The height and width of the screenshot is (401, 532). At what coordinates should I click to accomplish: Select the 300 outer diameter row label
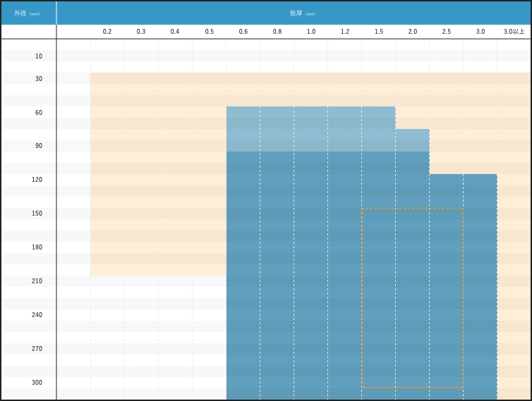tap(39, 383)
